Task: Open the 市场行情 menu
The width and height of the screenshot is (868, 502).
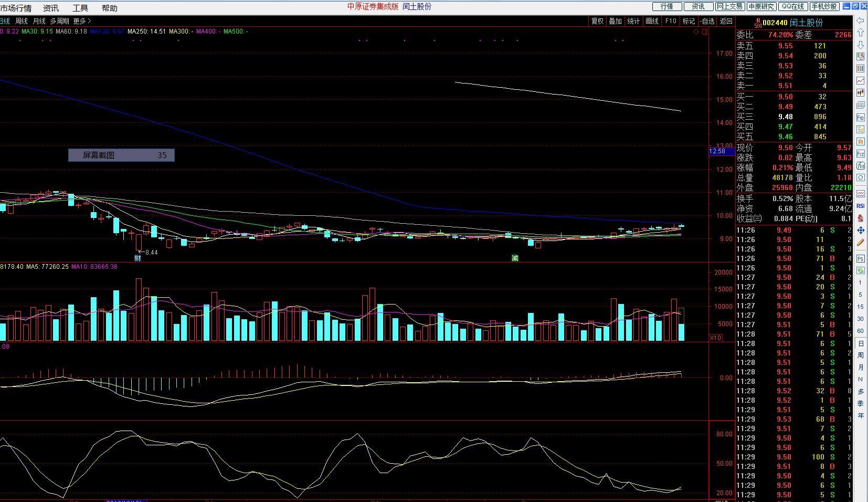Action: [x=16, y=8]
